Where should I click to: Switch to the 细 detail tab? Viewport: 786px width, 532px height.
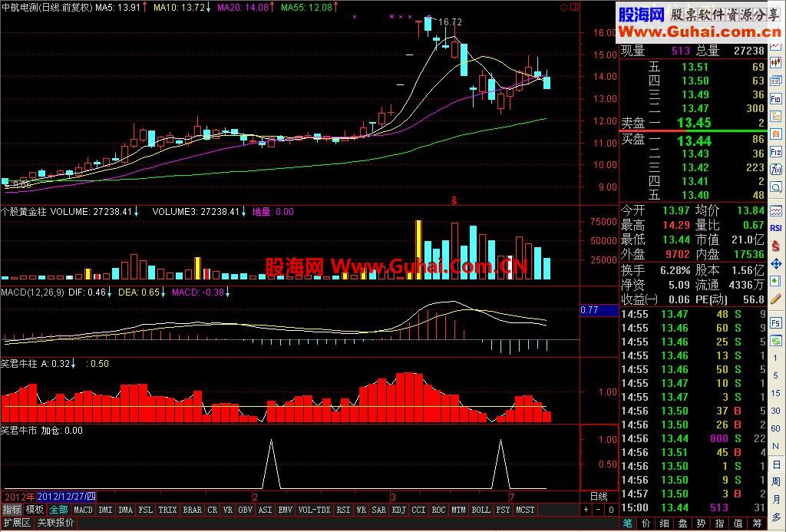[x=664, y=524]
